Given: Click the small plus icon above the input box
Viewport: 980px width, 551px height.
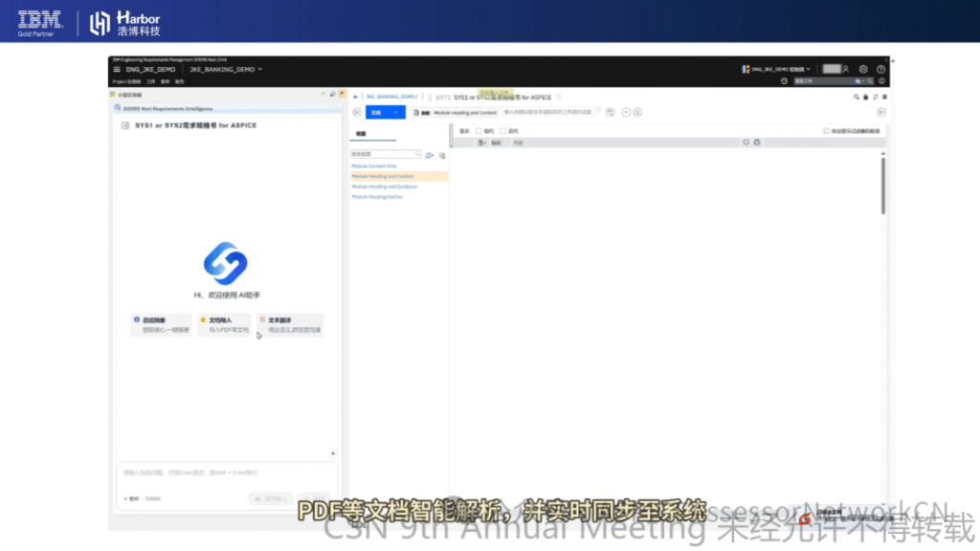Looking at the screenshot, I should (333, 453).
